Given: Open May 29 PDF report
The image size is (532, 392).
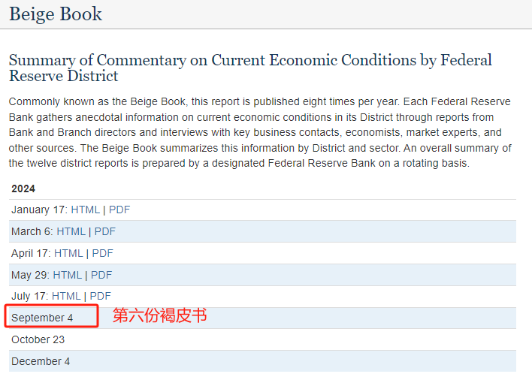Looking at the screenshot, I should pos(101,275).
